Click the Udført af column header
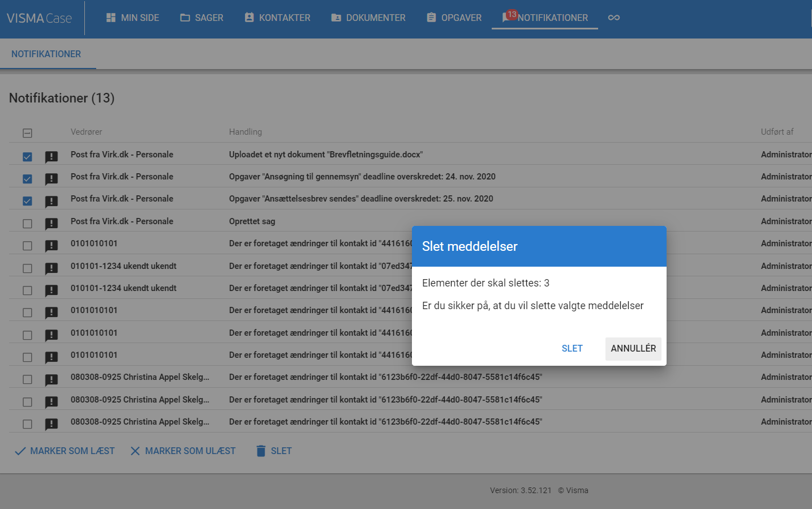The width and height of the screenshot is (812, 509). point(777,132)
